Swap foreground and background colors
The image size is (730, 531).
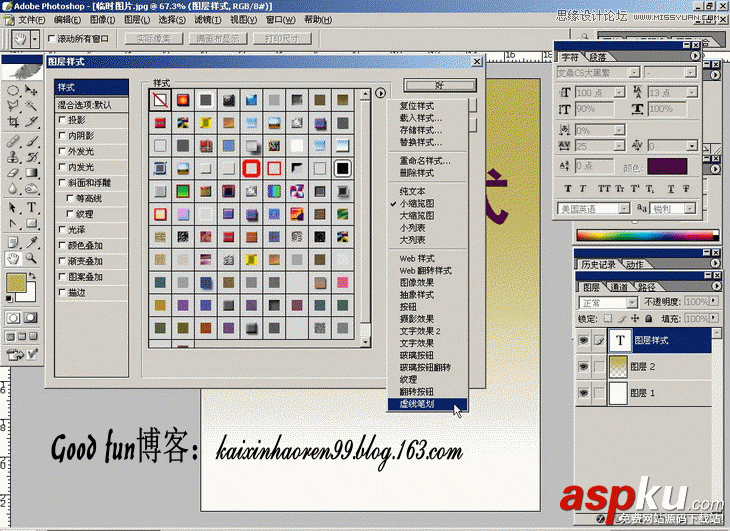click(x=32, y=276)
